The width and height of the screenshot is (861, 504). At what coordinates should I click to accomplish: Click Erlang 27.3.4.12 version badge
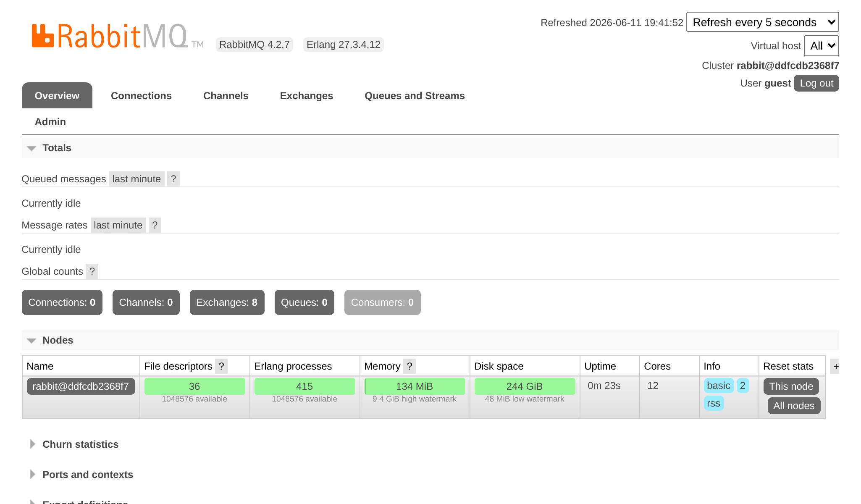[344, 45]
